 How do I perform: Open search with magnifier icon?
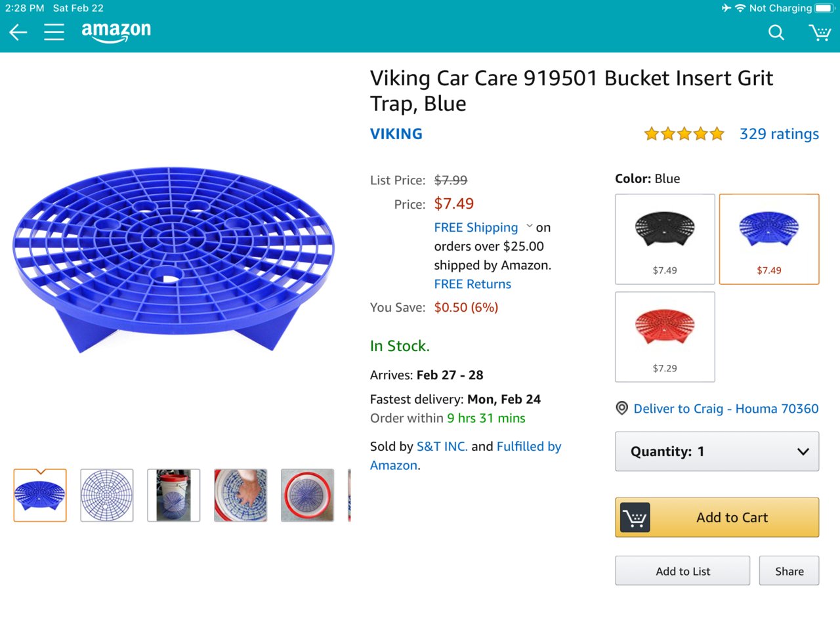click(776, 32)
